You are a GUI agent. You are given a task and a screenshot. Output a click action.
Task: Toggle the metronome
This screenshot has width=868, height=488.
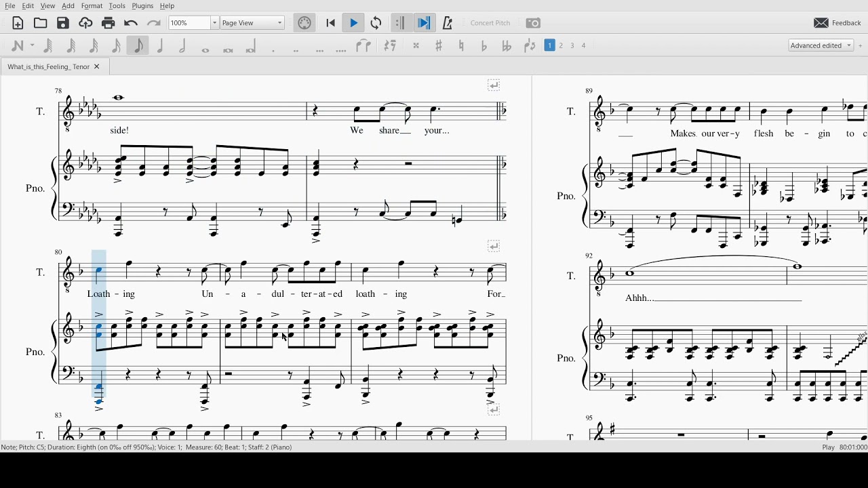click(448, 23)
